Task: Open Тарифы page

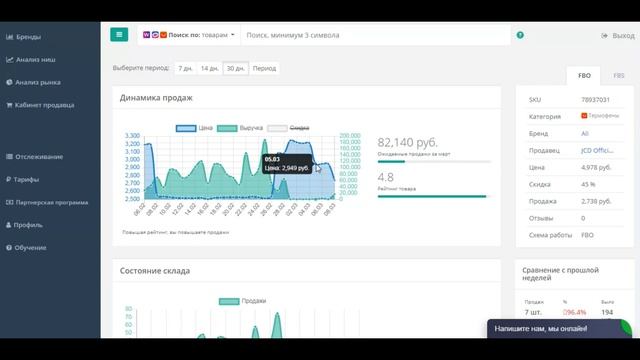Action: [26, 180]
